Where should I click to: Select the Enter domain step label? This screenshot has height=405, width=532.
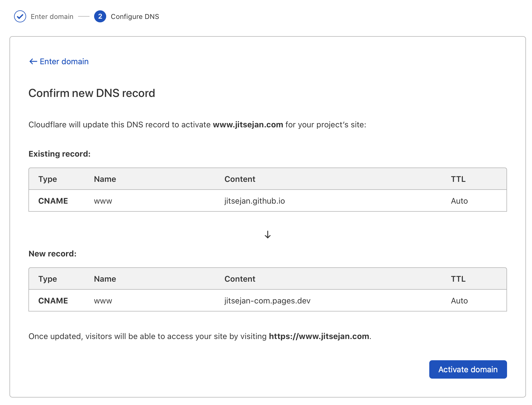(52, 17)
